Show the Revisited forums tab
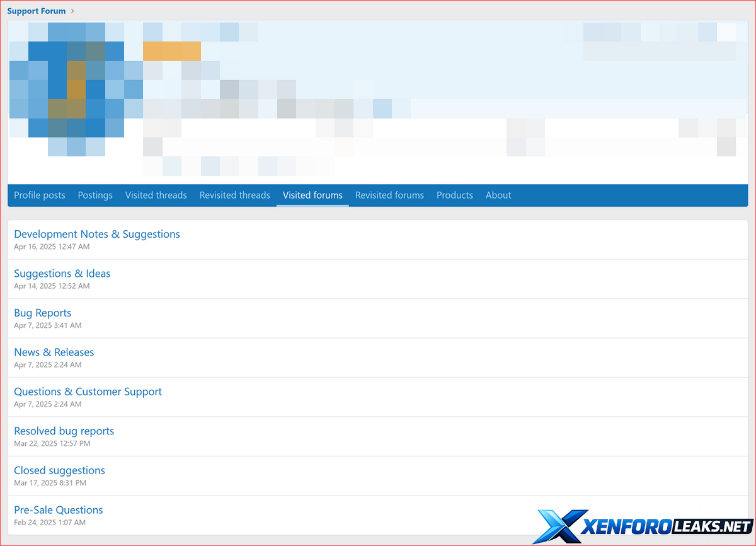The image size is (756, 546). click(389, 195)
